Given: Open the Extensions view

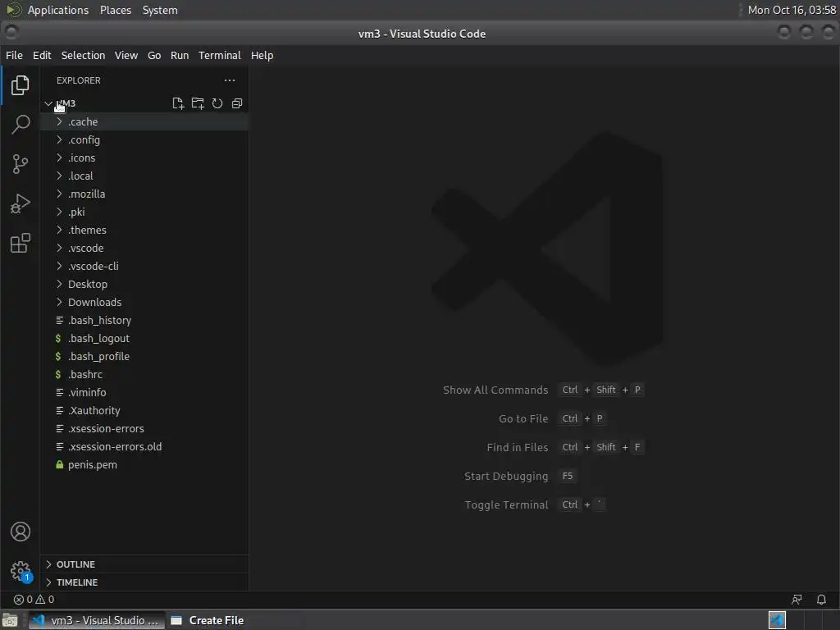Looking at the screenshot, I should pos(21,243).
